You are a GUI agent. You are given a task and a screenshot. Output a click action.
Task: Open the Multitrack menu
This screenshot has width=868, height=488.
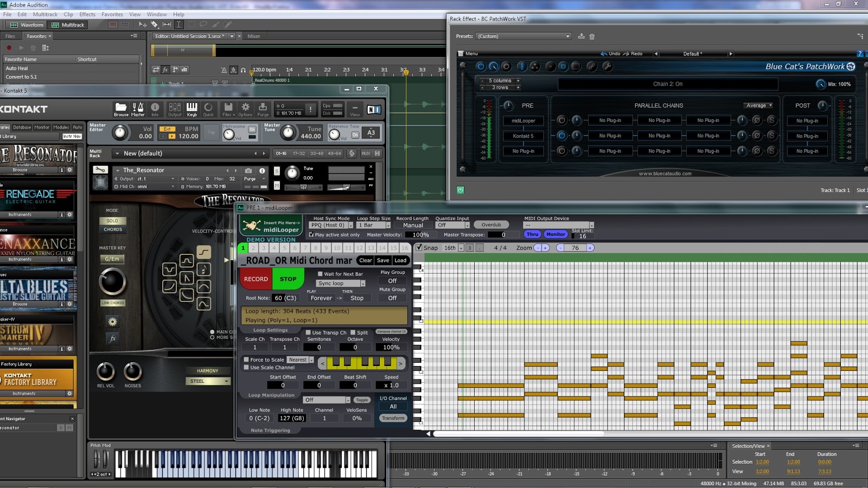45,14
